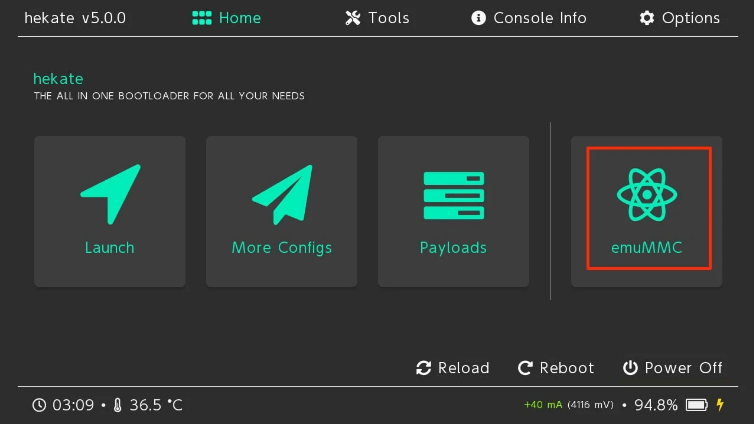The image size is (754, 424).
Task: Select the Launch label text
Action: pyautogui.click(x=110, y=248)
